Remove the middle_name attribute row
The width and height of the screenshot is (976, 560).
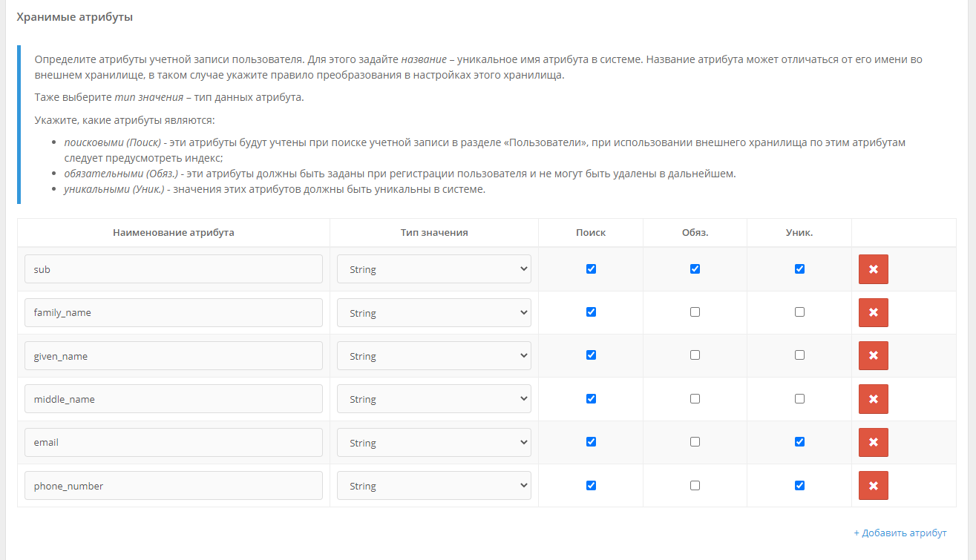tap(873, 399)
